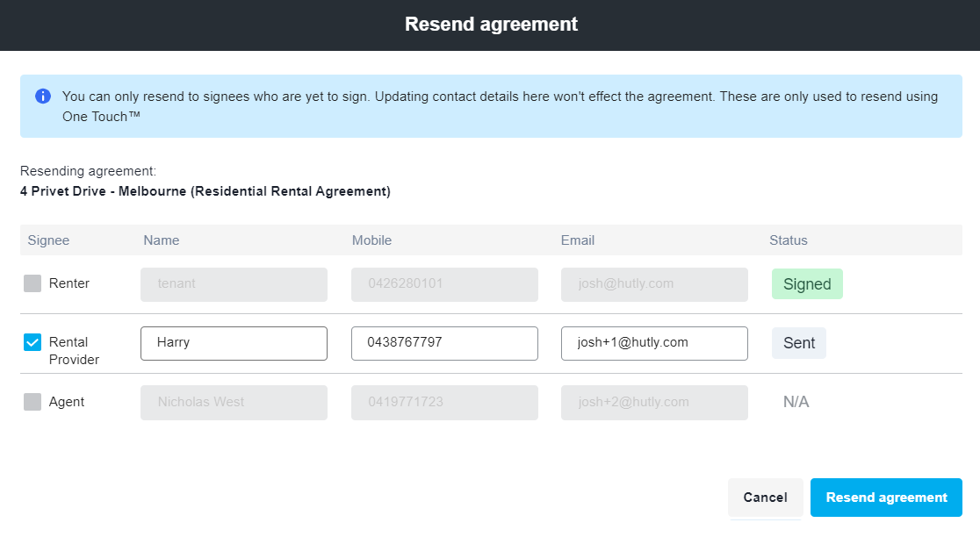Select the josh+1@hutly.com email field
The image size is (980, 537).
[x=654, y=343]
